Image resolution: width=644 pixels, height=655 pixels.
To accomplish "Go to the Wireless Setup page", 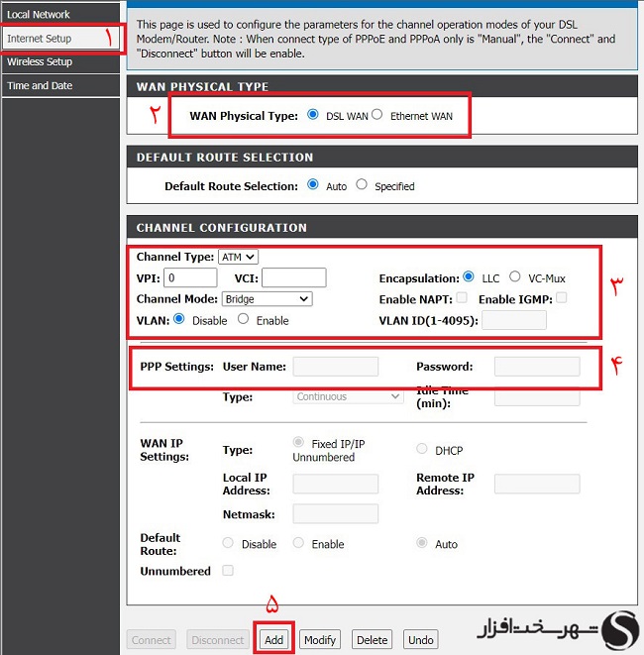I will coord(40,61).
